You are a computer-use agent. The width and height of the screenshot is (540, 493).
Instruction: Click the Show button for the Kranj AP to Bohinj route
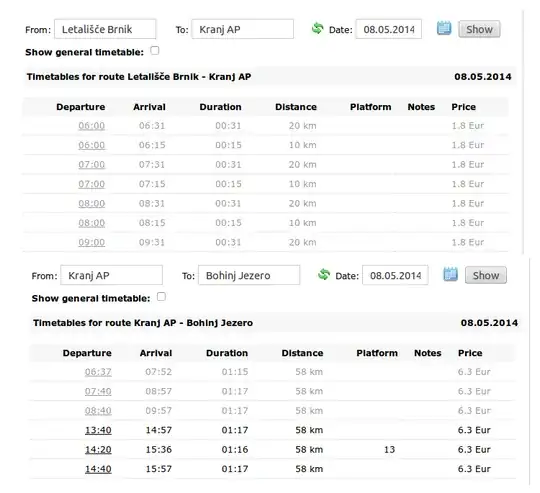point(486,275)
